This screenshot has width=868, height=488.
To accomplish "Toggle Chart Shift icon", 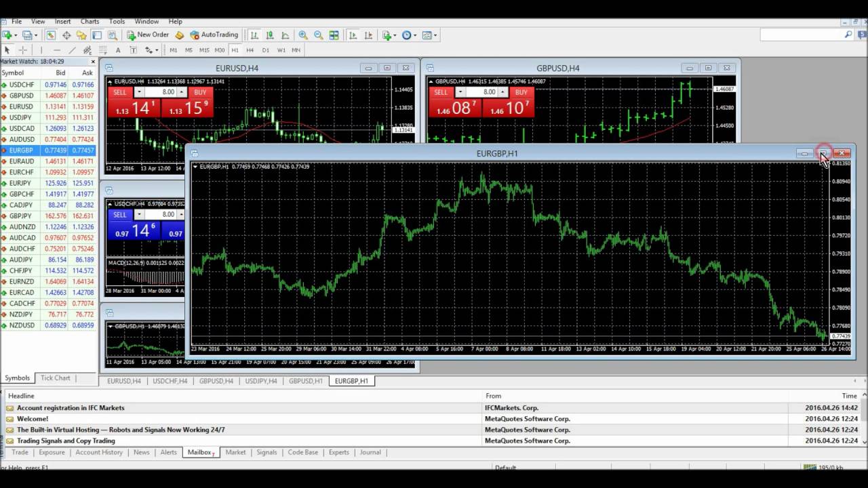I will pos(368,35).
